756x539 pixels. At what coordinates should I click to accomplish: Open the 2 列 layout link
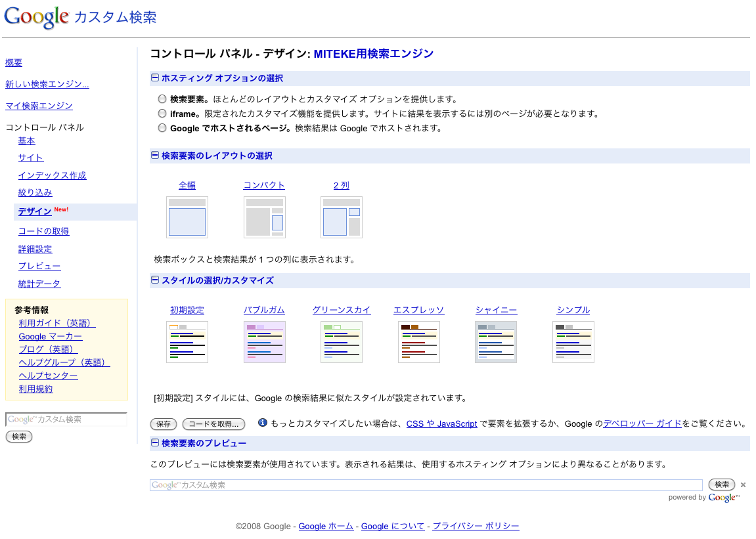[x=342, y=186]
